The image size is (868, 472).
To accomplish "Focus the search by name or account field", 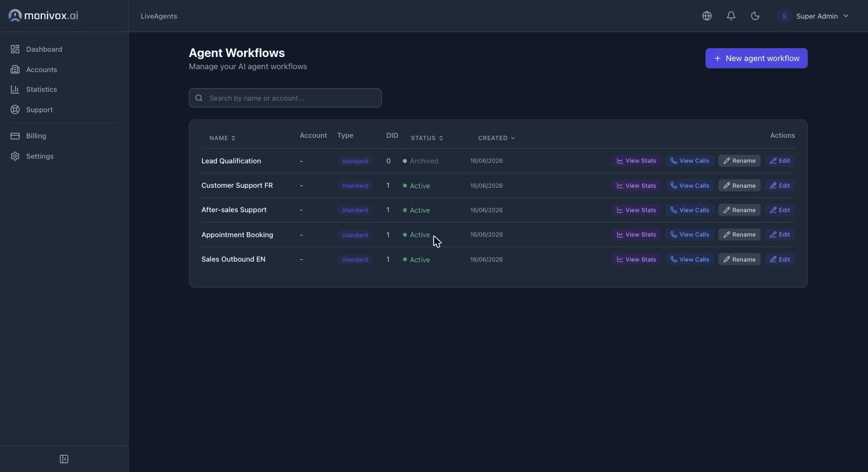I will point(285,98).
